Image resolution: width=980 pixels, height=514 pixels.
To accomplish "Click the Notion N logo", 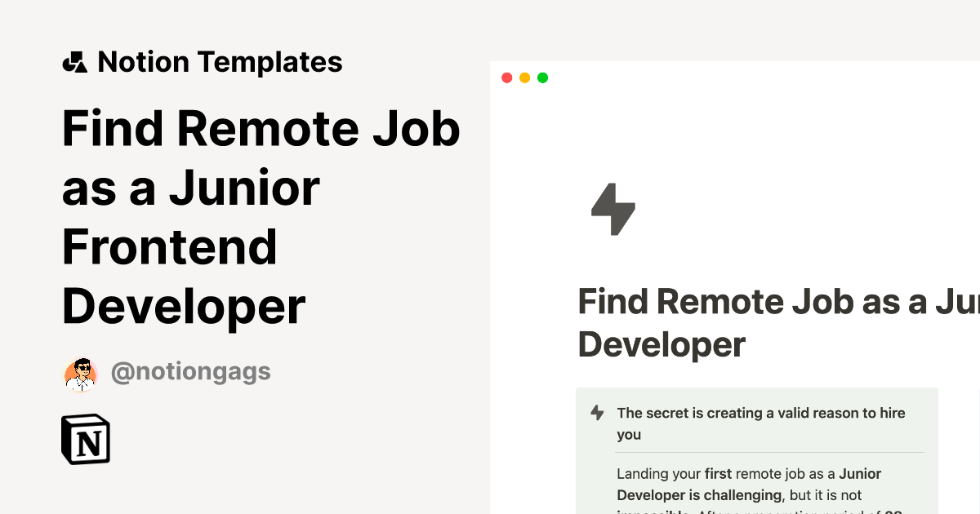I will click(x=85, y=439).
